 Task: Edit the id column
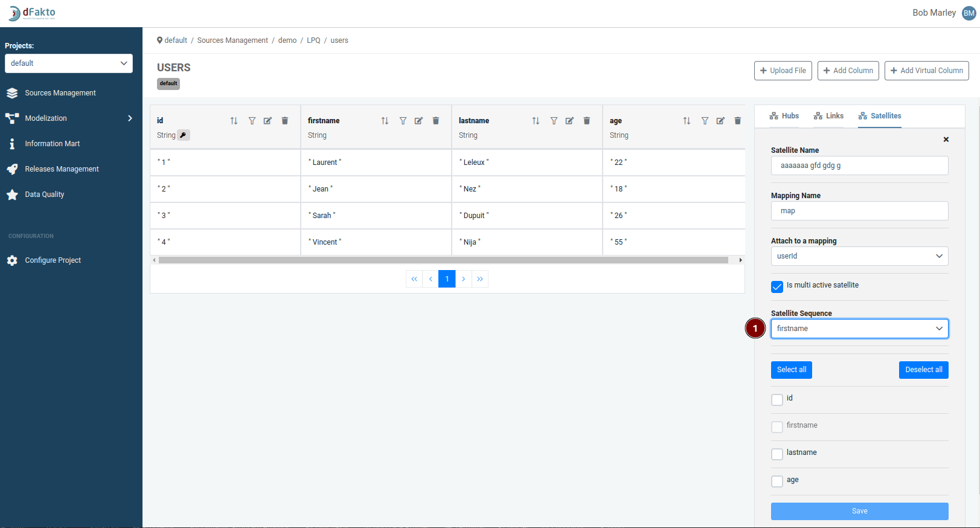pos(267,121)
